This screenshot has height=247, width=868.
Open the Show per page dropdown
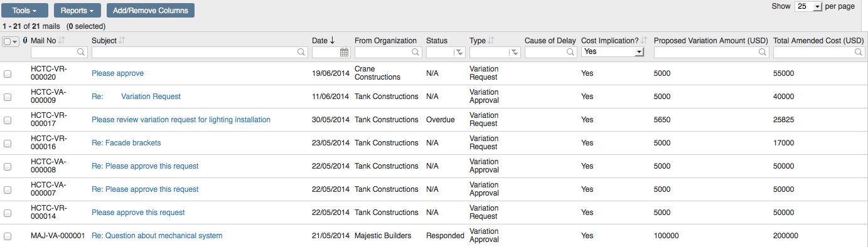point(808,6)
